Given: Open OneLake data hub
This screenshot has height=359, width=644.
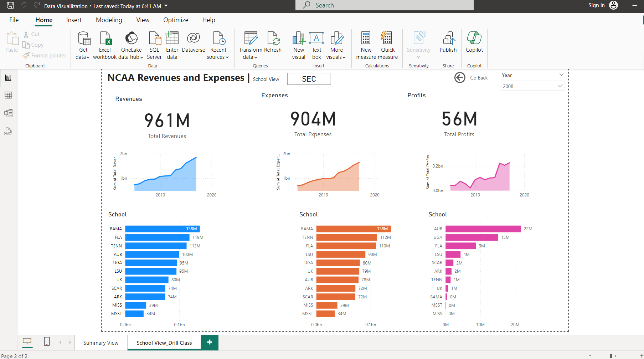Looking at the screenshot, I should coord(131,45).
